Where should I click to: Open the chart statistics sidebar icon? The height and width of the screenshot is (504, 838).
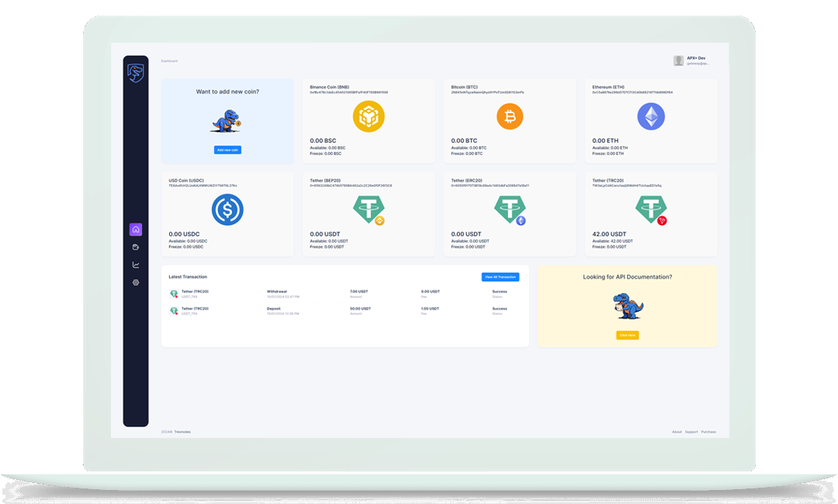click(x=136, y=265)
